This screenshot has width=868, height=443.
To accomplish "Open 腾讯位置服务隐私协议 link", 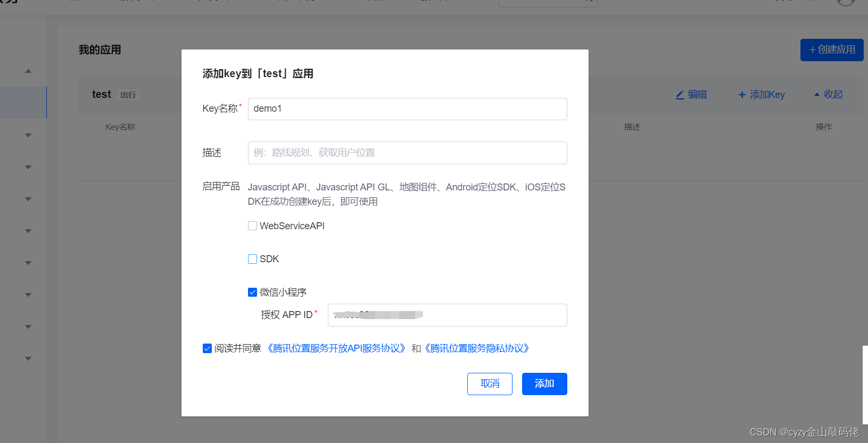I will click(476, 348).
